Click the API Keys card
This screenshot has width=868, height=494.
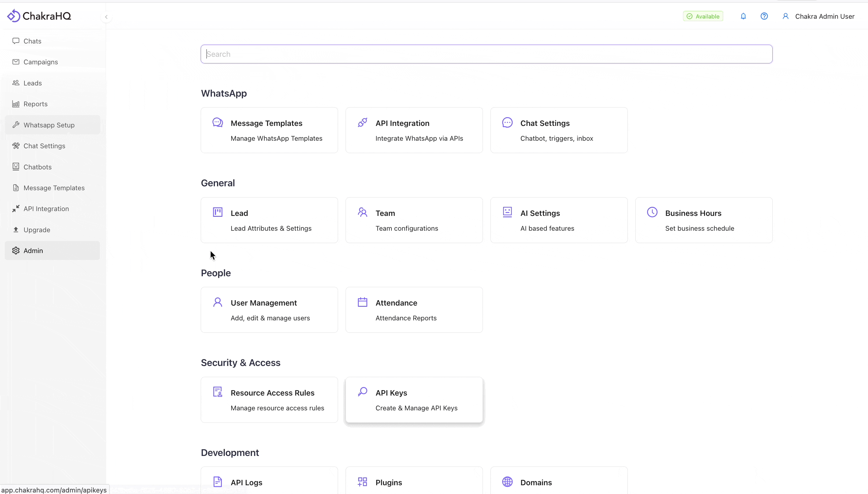point(414,400)
